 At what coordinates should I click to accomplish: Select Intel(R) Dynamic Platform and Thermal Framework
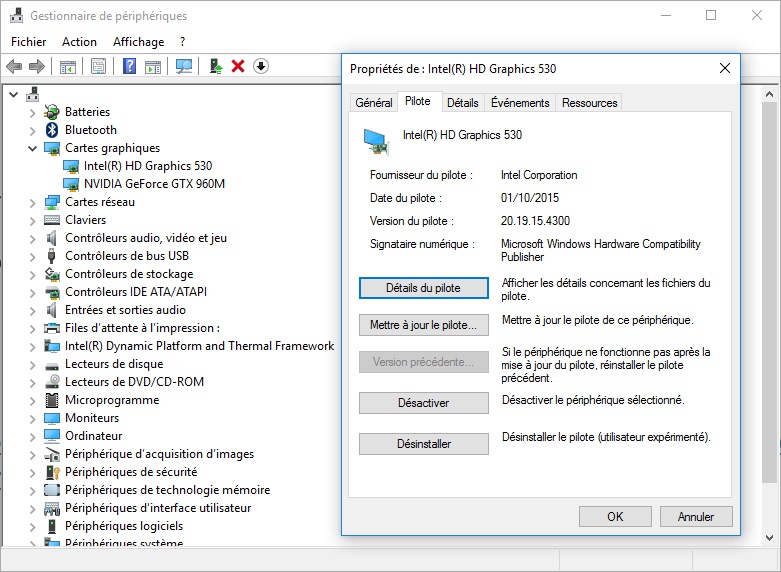(x=199, y=346)
